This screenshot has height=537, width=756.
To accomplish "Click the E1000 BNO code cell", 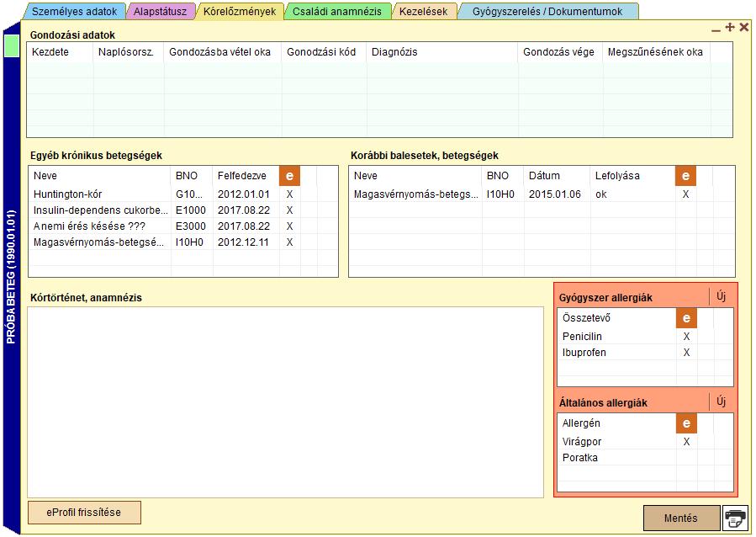I will click(190, 210).
